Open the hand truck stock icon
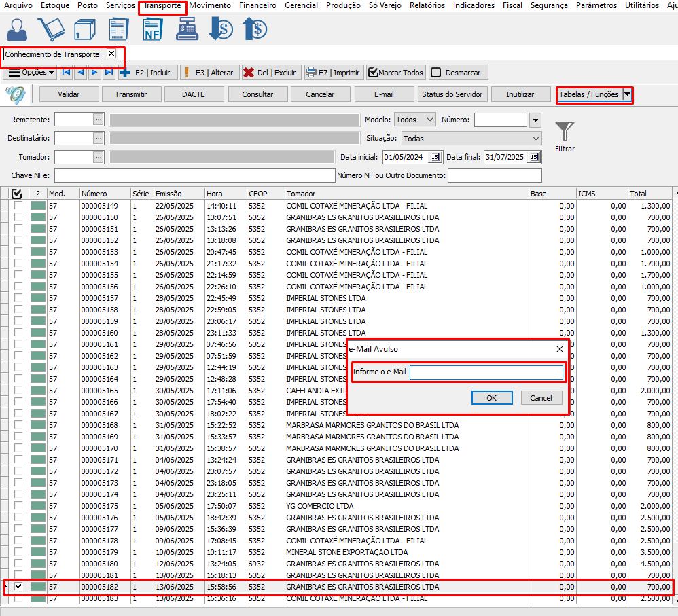Screen dimensions: 678x616 [x=51, y=29]
